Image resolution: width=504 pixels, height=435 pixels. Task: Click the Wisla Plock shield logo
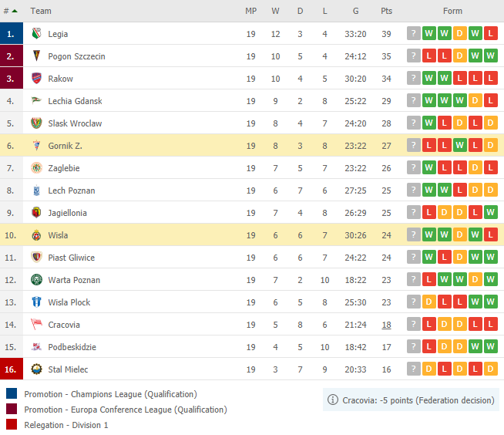(x=37, y=302)
